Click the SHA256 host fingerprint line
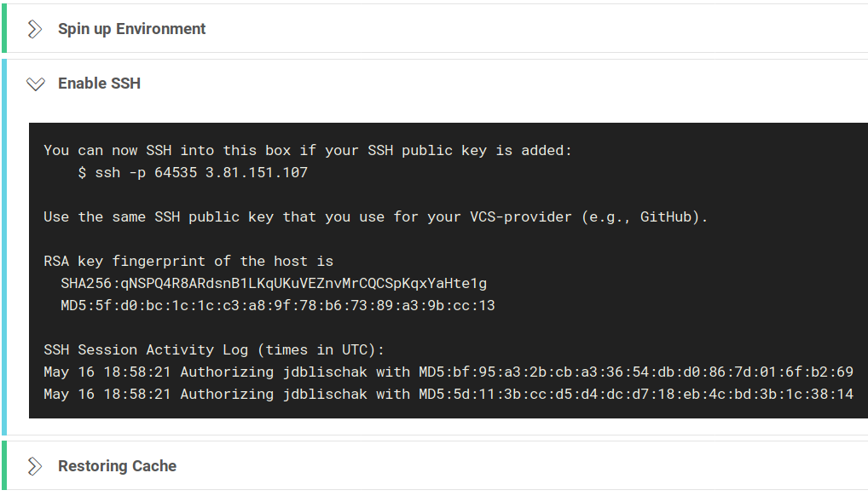868x496 pixels. click(x=274, y=284)
